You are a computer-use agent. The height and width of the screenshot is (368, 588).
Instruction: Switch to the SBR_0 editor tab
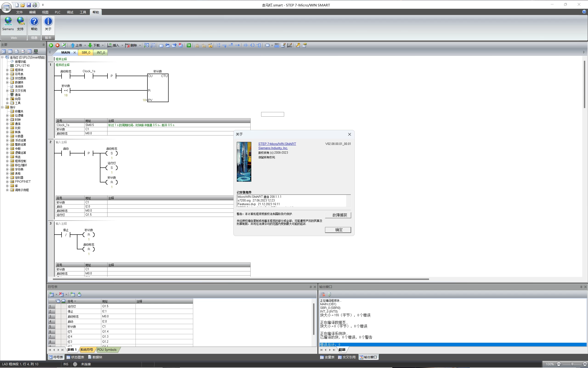[x=86, y=52]
